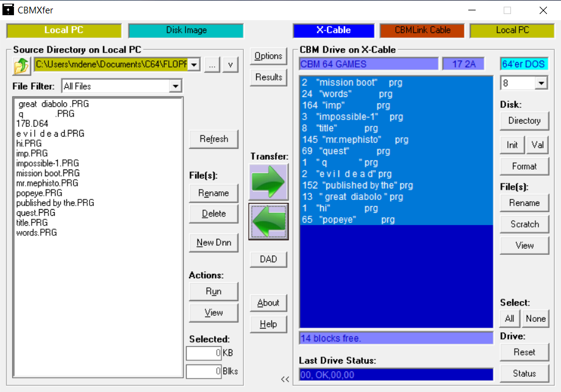Switch to the Disk Image tab
This screenshot has height=392, width=561.
click(186, 30)
